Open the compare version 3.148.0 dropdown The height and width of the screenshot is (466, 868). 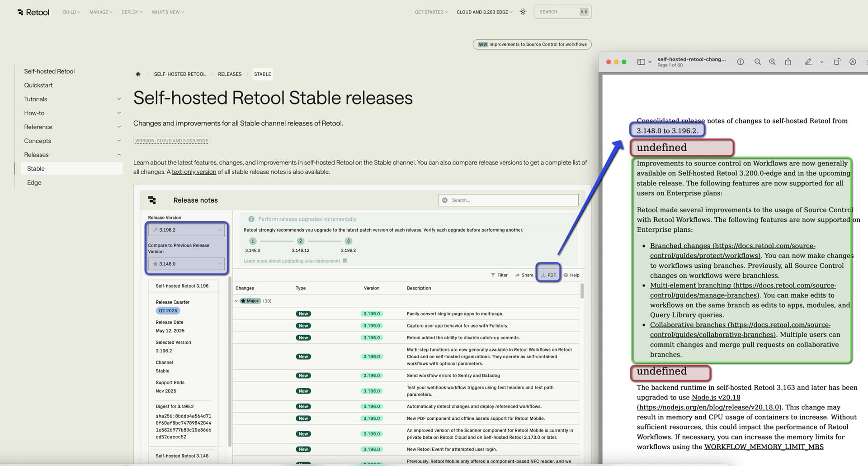coord(186,264)
